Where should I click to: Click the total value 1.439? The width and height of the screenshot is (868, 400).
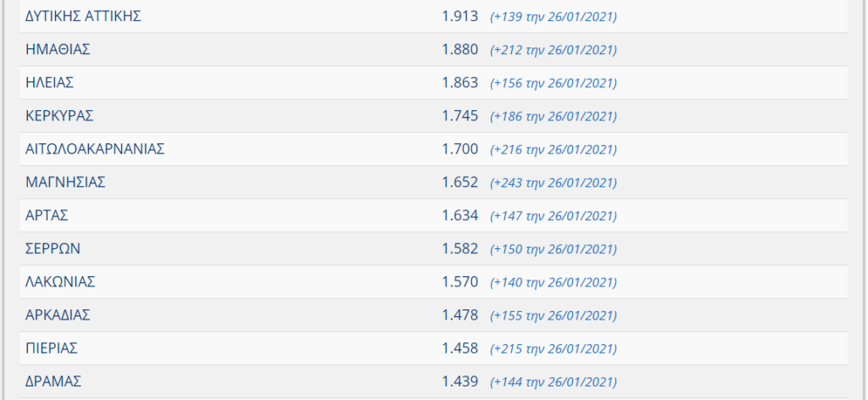tap(460, 381)
